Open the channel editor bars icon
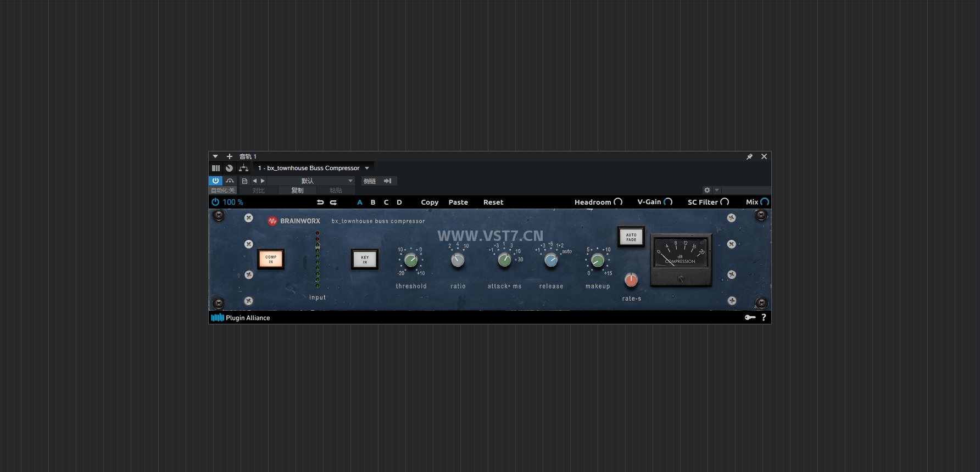The width and height of the screenshot is (980, 472). [x=216, y=168]
